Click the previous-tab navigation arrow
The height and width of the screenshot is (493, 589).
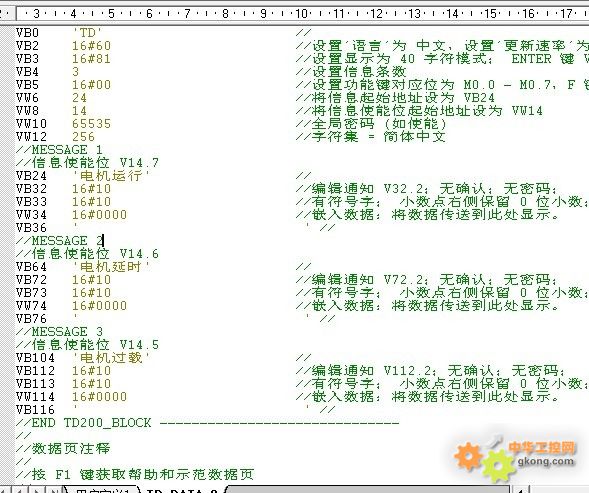click(20, 490)
